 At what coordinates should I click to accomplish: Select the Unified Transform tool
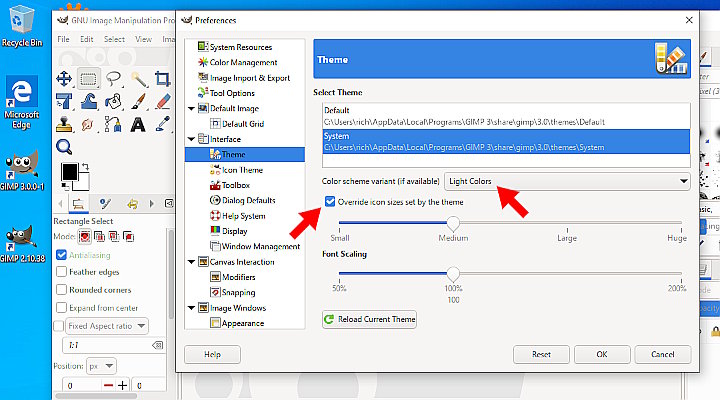[x=64, y=101]
